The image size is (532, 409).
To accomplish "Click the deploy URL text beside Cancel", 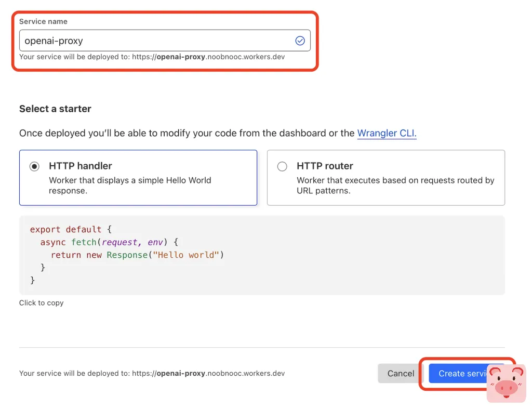I will [x=152, y=373].
